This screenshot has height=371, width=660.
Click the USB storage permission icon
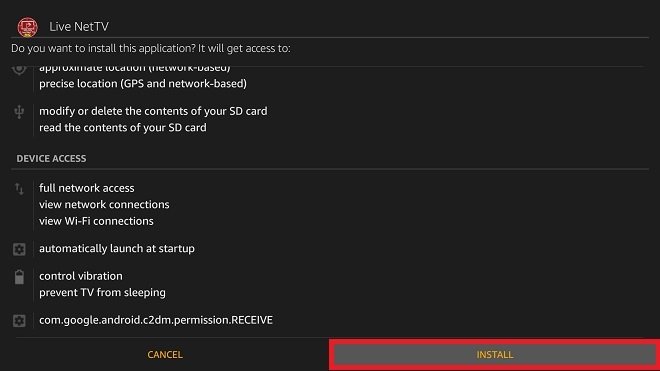[x=19, y=112]
